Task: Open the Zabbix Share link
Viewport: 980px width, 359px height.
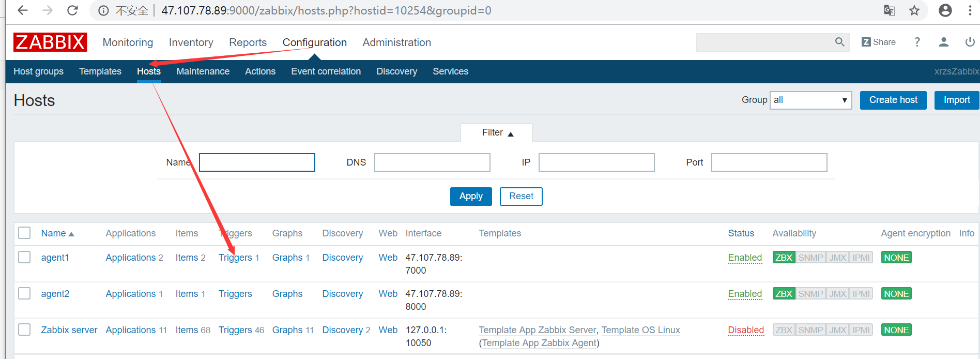Action: pyautogui.click(x=878, y=42)
